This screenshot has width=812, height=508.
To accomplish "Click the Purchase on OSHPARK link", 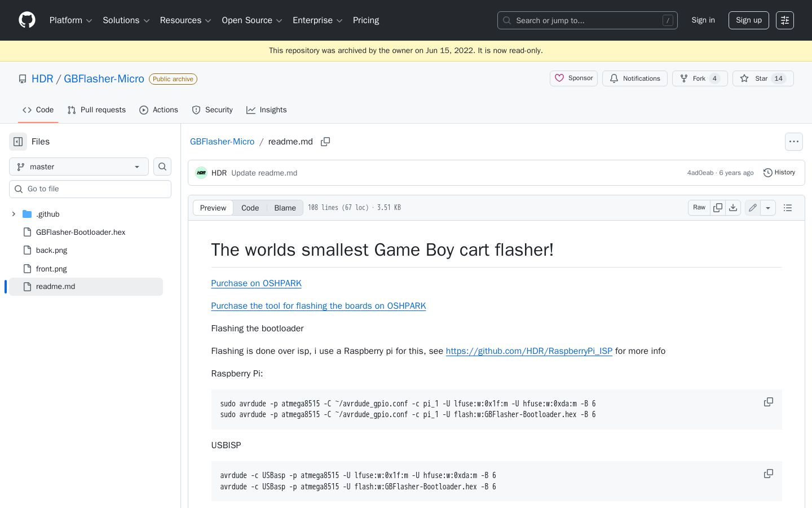I will (257, 283).
